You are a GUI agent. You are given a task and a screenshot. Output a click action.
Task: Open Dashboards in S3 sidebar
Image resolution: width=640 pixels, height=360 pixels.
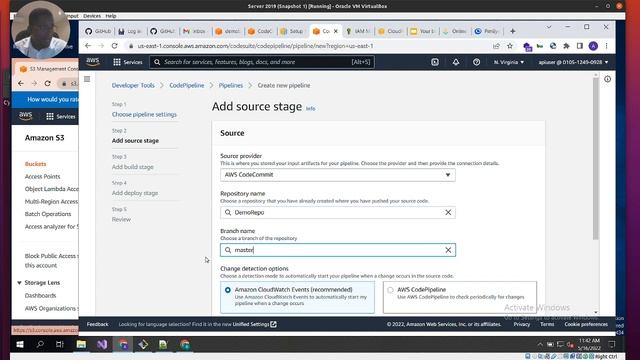(40, 295)
